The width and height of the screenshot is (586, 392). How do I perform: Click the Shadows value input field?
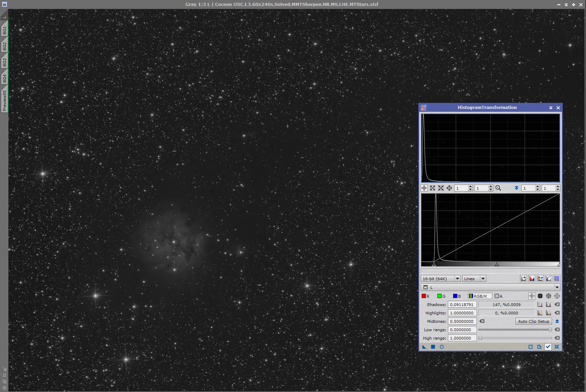click(x=462, y=305)
